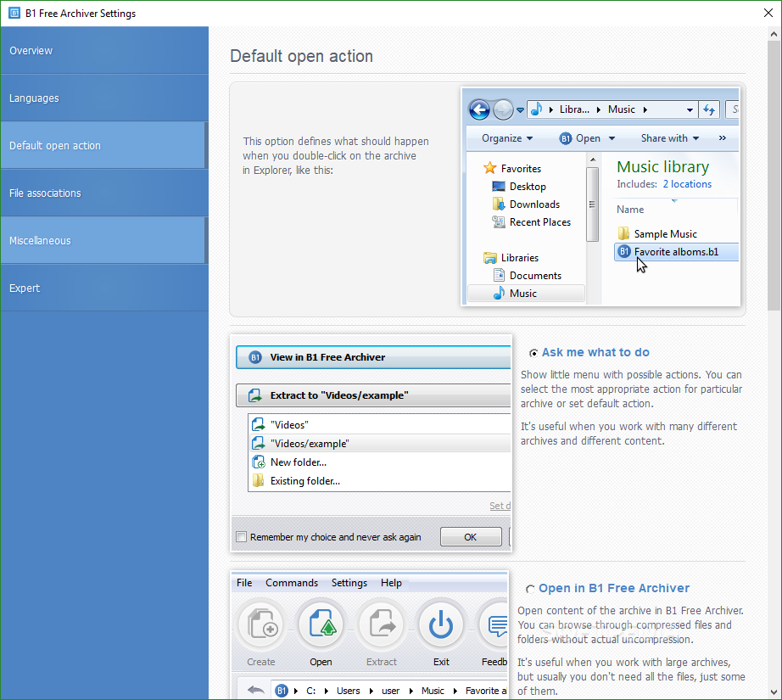Click extract icon beside "Videos" entry

259,424
